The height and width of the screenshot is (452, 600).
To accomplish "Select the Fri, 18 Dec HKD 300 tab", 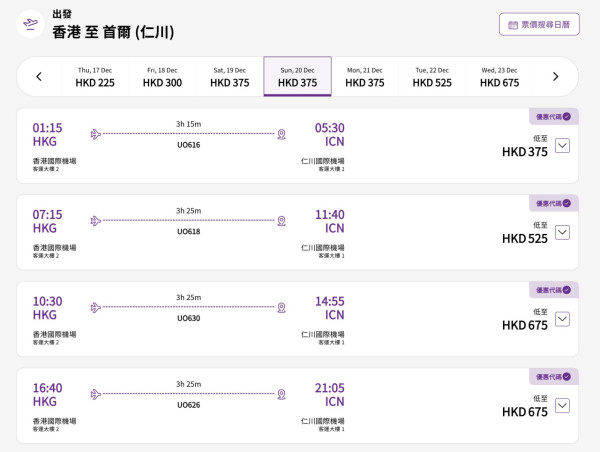I will pos(162,77).
